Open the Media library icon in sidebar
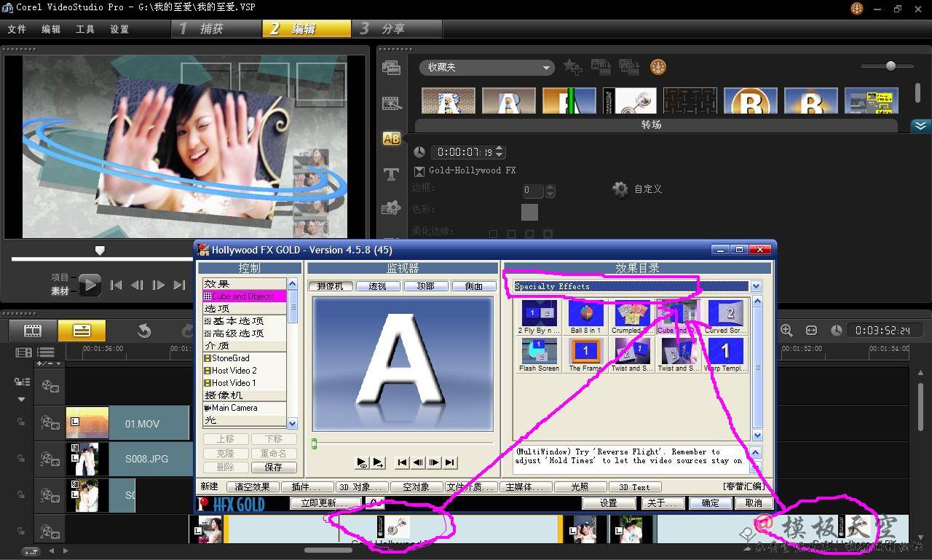Screen dimensions: 932x560 point(391,67)
